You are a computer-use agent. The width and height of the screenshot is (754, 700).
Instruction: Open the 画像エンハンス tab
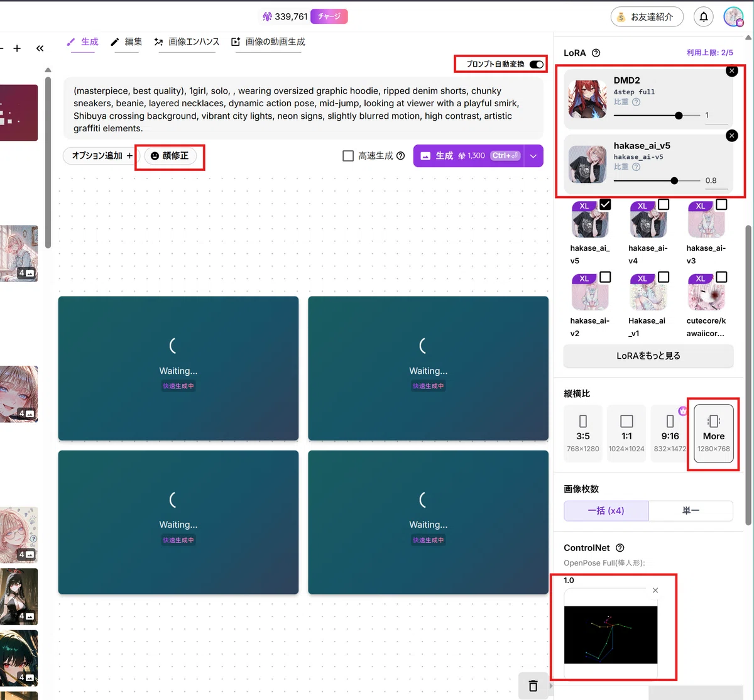pos(187,42)
